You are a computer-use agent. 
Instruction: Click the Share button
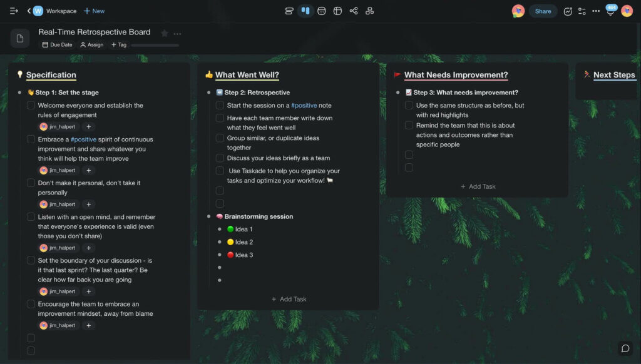click(x=543, y=11)
